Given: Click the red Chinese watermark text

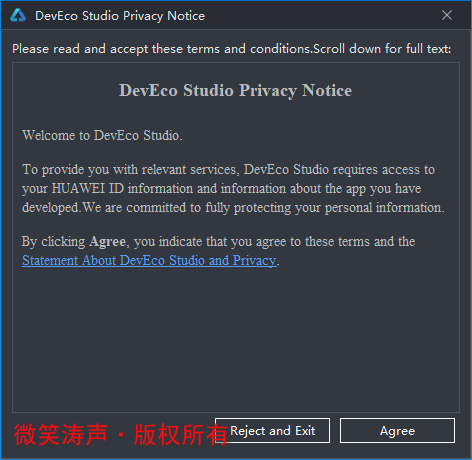Looking at the screenshot, I should point(121,434).
